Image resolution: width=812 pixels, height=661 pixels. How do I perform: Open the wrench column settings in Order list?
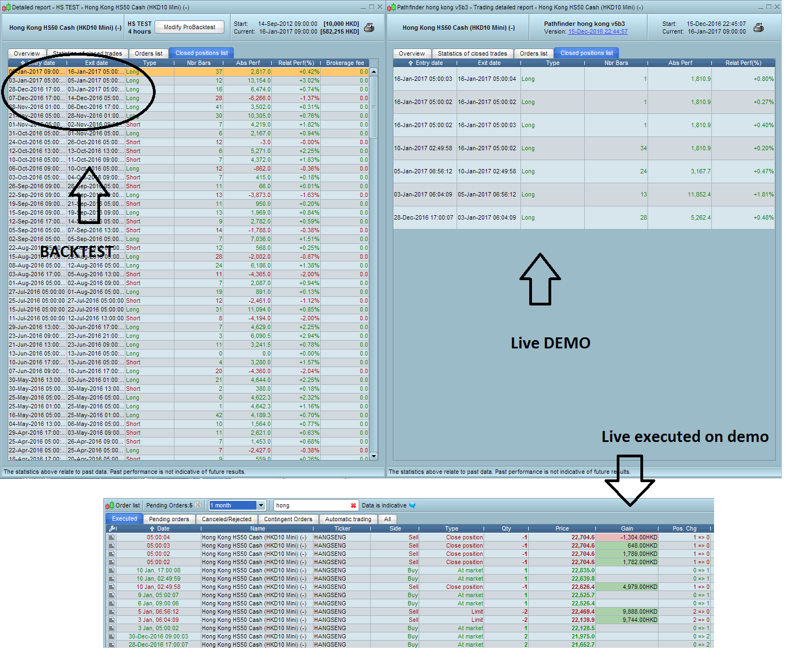pos(112,528)
